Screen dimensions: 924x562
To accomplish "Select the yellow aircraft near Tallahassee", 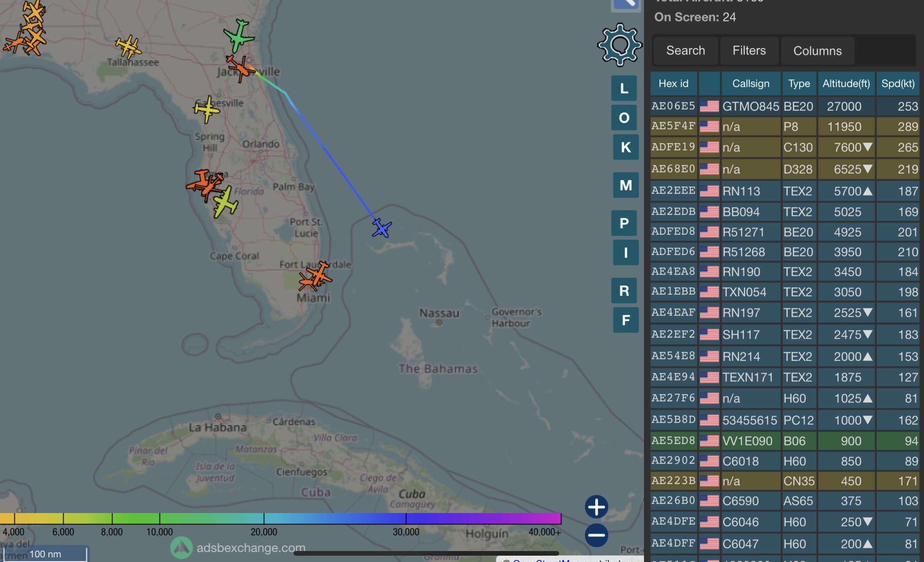I will 128,47.
